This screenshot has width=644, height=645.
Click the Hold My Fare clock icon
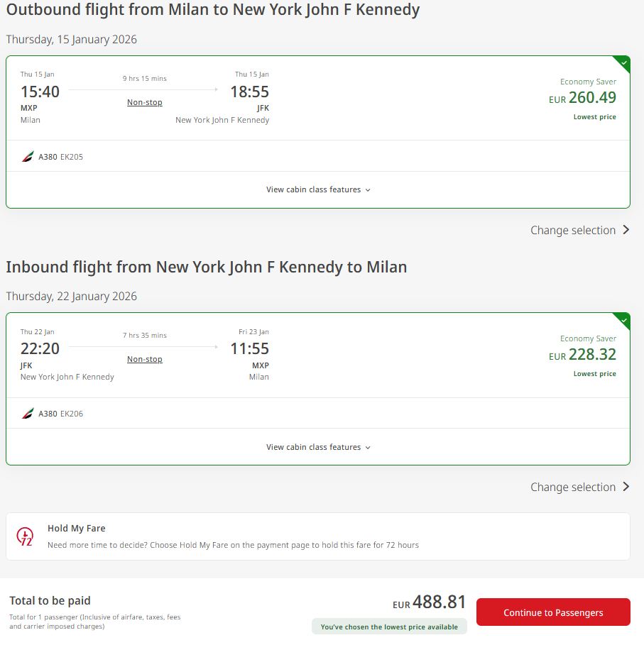click(25, 536)
